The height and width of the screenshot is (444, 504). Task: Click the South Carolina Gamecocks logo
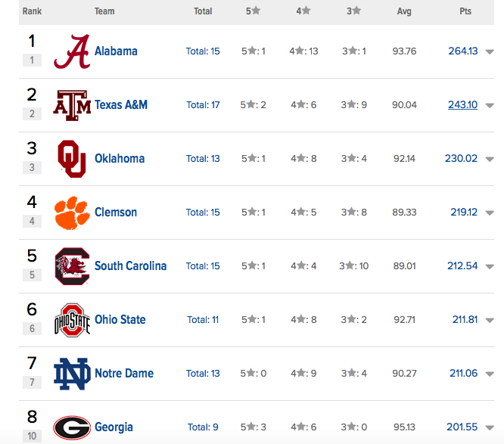pos(72,266)
